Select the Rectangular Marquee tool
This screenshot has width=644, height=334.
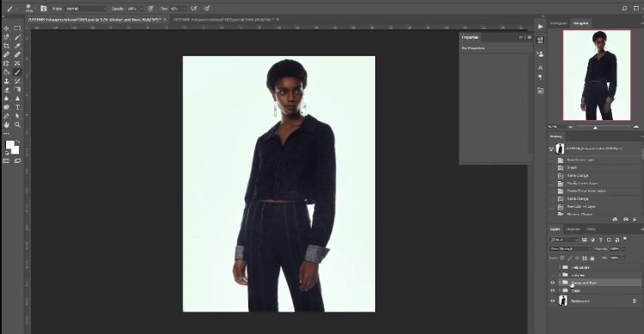tap(17, 28)
